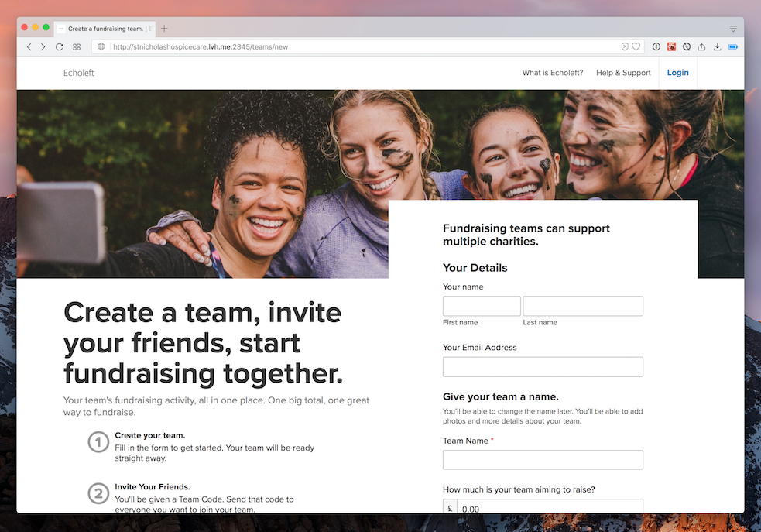Focus the Last name input field

point(583,306)
